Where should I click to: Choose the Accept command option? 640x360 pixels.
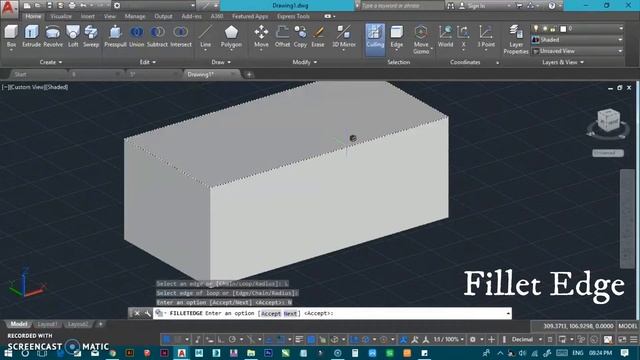[x=271, y=313]
